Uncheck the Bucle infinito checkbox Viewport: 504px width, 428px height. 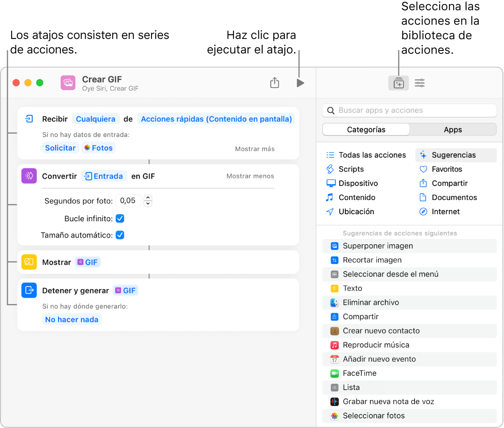click(x=120, y=218)
